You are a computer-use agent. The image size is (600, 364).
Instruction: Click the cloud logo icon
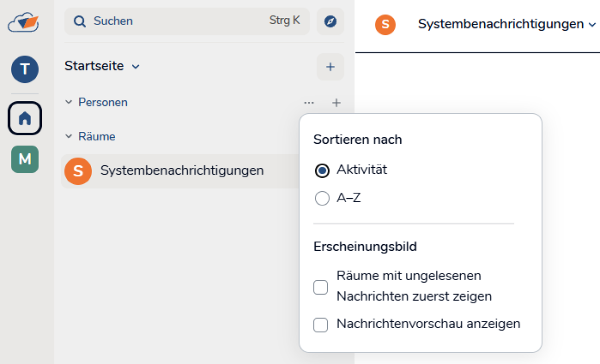click(x=23, y=22)
